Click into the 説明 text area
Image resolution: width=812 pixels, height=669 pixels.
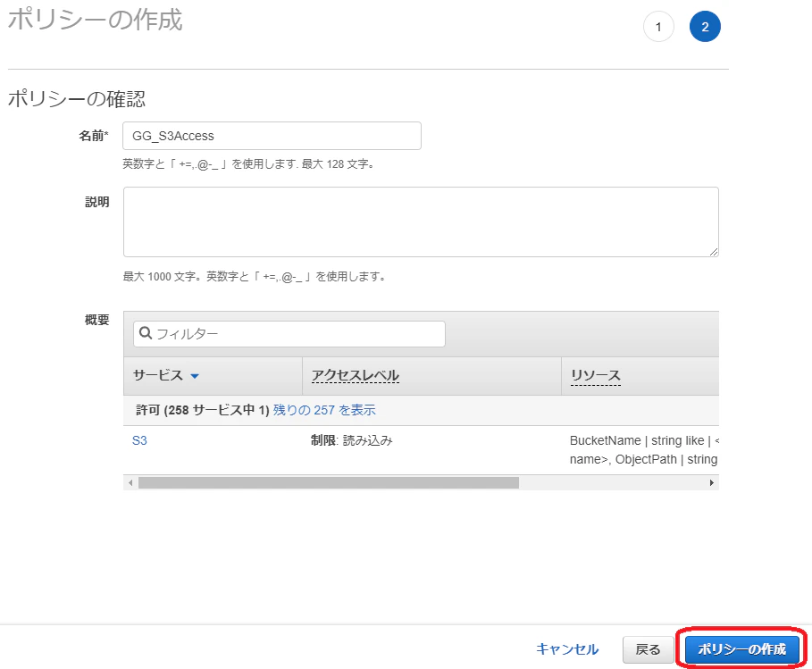[421, 222]
